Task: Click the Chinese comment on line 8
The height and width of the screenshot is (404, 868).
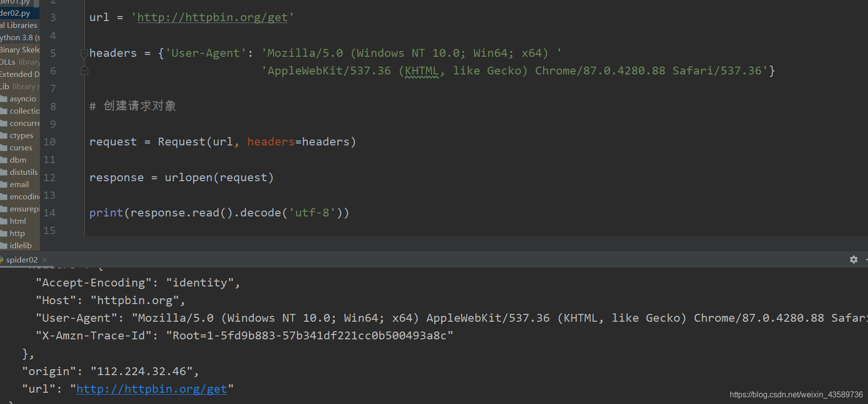Action: pyautogui.click(x=132, y=106)
